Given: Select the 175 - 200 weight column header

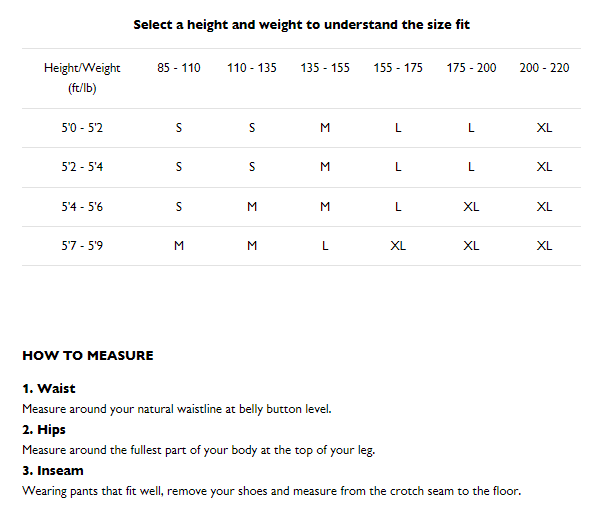Looking at the screenshot, I should (x=471, y=68).
